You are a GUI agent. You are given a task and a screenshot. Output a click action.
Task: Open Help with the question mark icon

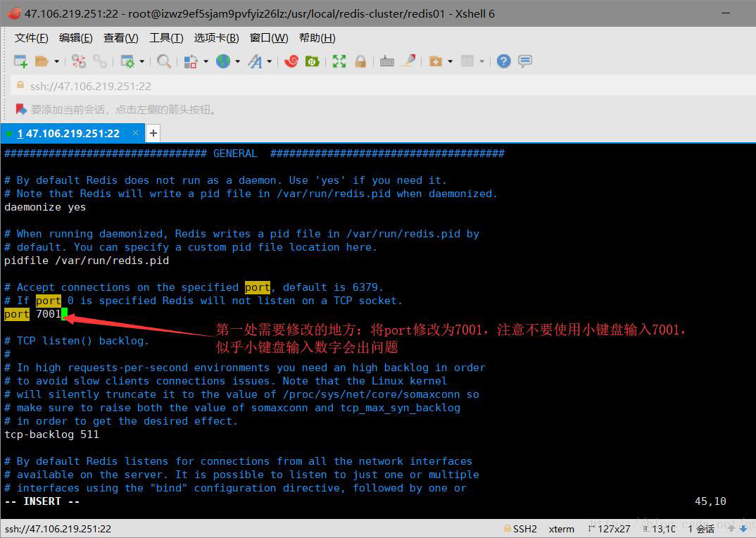(x=504, y=61)
